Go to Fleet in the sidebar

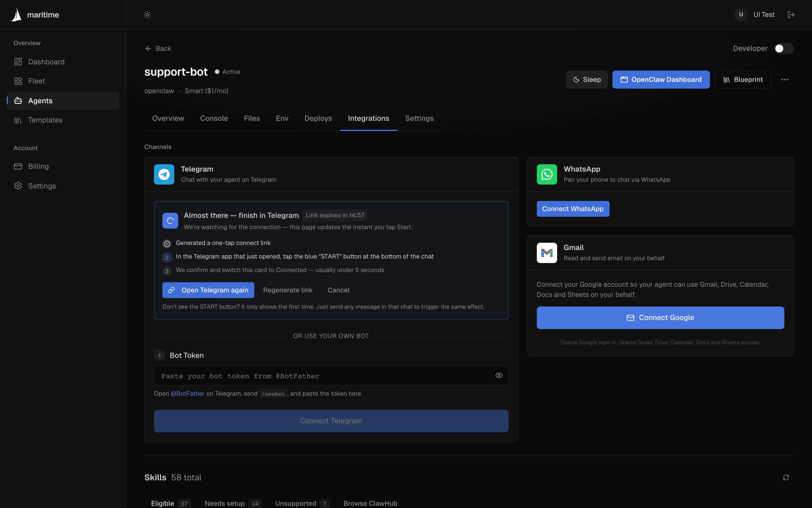pos(63,81)
